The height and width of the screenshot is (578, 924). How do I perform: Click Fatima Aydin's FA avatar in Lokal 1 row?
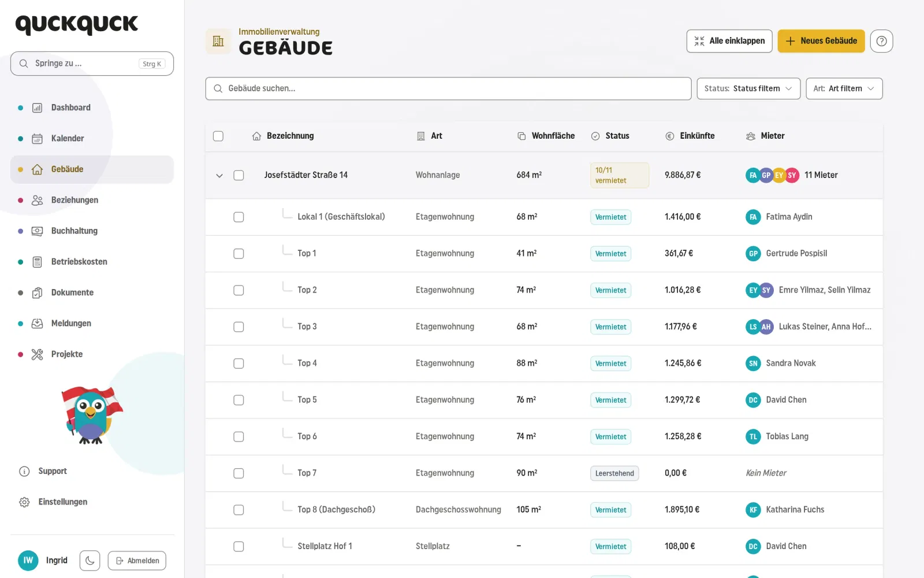pos(753,217)
